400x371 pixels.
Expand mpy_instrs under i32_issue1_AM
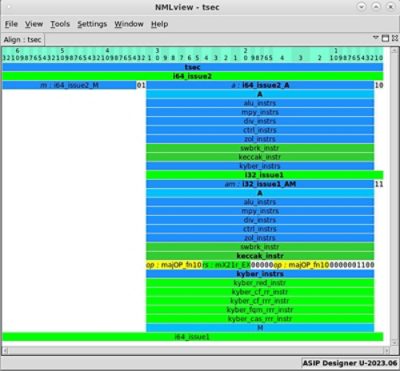(260, 211)
